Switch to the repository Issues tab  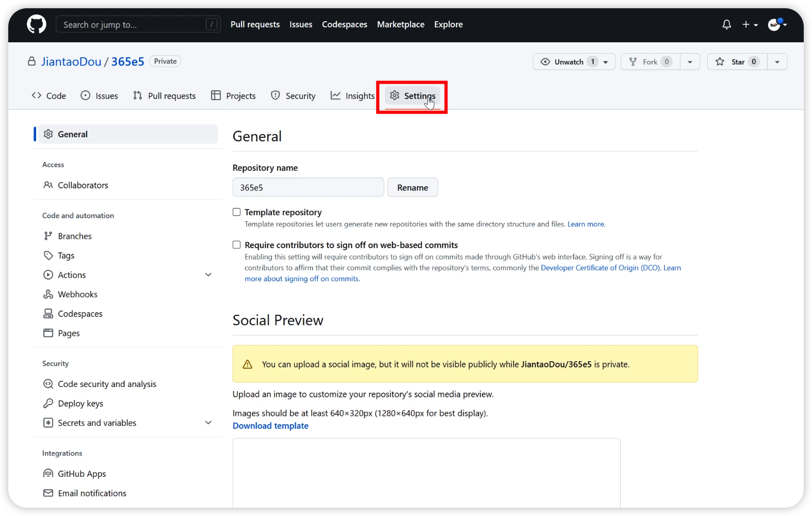[x=100, y=95]
